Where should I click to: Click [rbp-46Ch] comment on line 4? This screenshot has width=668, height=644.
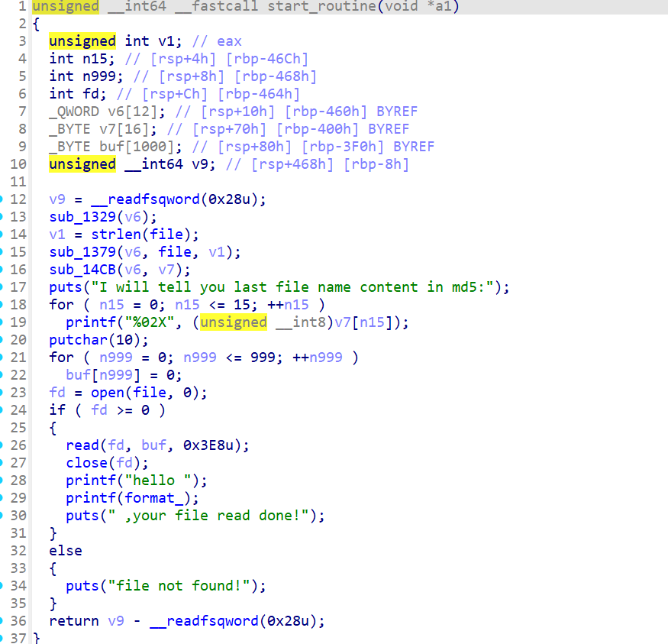(x=266, y=59)
